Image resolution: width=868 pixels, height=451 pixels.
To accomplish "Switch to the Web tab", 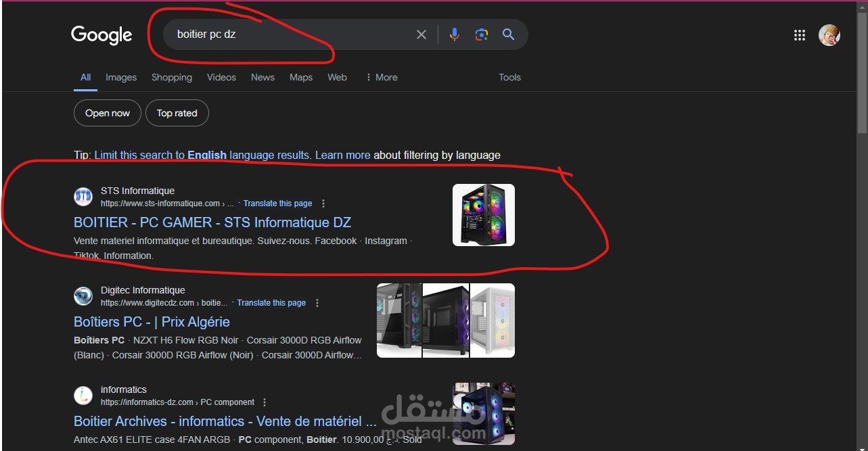I will point(337,78).
